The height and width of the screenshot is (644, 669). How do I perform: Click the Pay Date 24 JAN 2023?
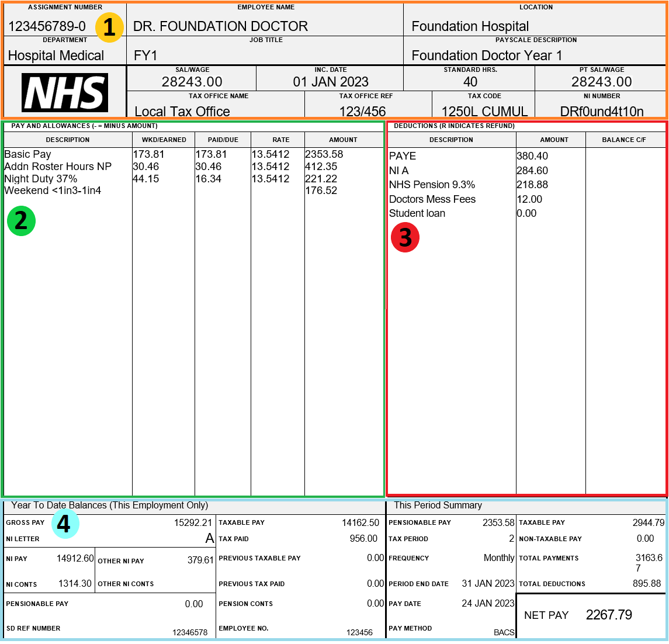tap(488, 603)
